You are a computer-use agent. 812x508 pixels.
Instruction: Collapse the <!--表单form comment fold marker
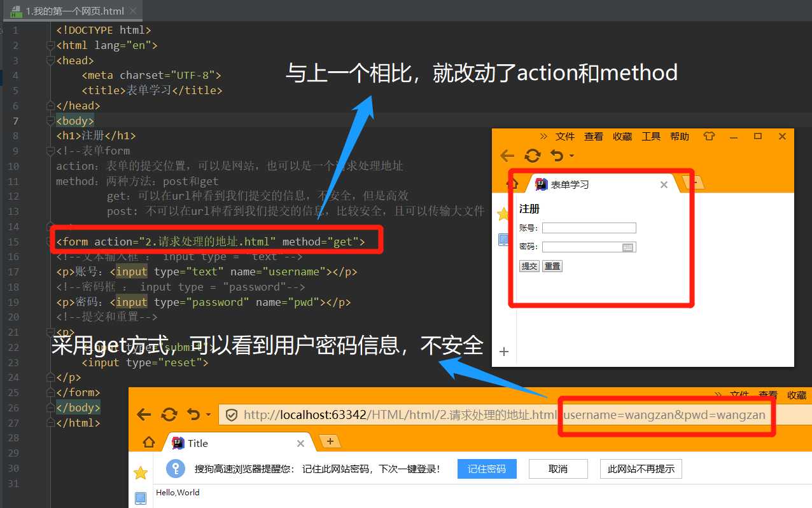point(51,151)
